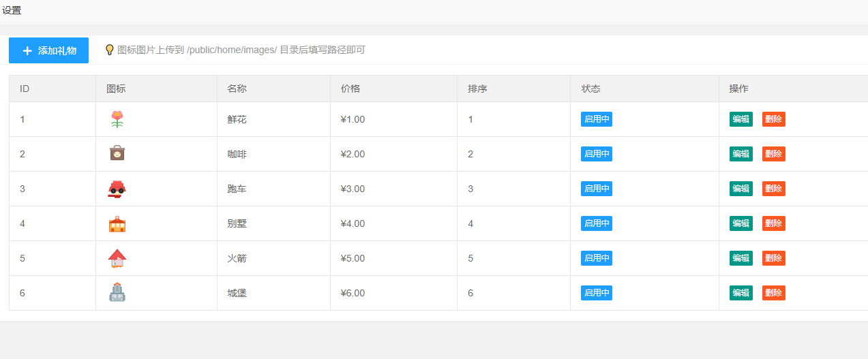
Task: Add a new gift with 添加礼物
Action: tap(49, 50)
